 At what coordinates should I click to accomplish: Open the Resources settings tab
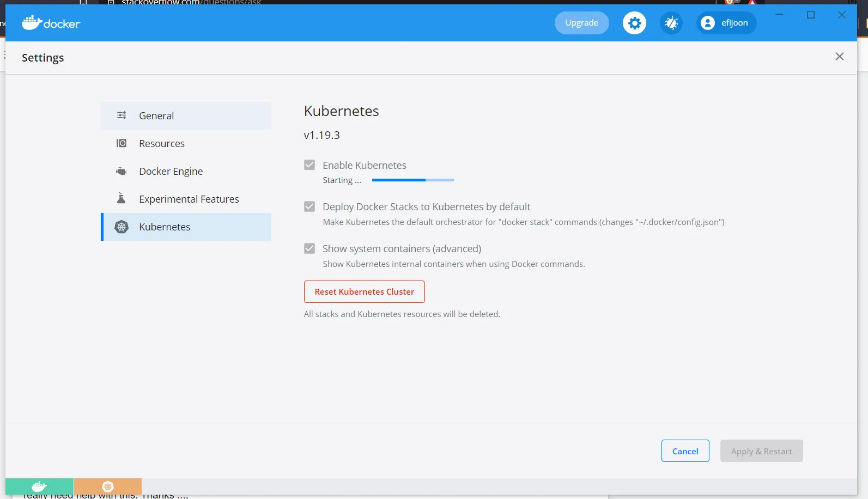(x=186, y=143)
